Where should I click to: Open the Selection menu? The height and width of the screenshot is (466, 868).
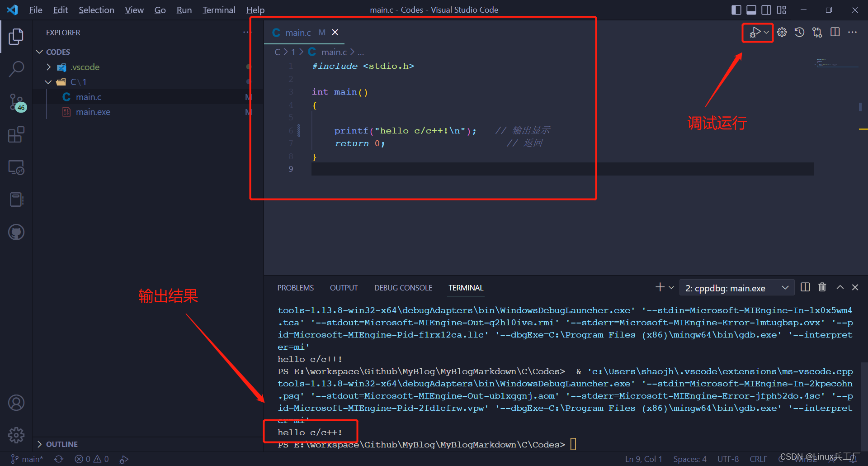pyautogui.click(x=96, y=10)
